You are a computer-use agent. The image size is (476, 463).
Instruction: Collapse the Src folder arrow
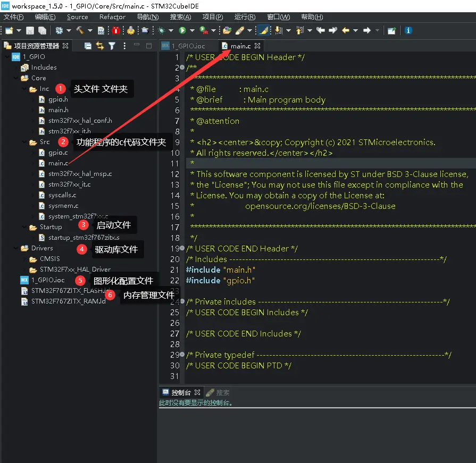point(24,142)
